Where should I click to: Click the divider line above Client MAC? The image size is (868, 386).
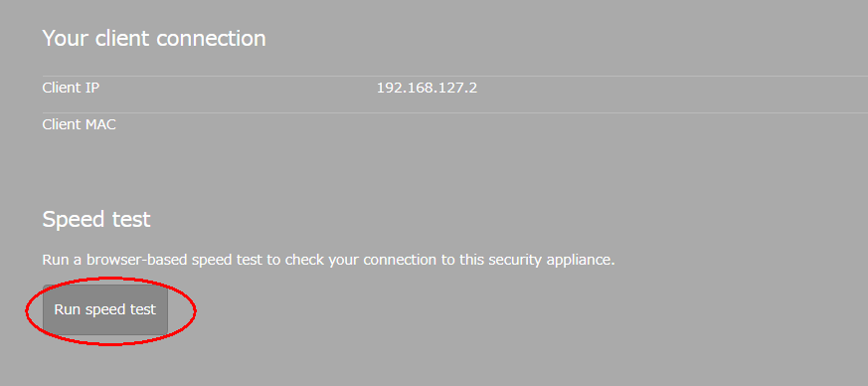(455, 113)
